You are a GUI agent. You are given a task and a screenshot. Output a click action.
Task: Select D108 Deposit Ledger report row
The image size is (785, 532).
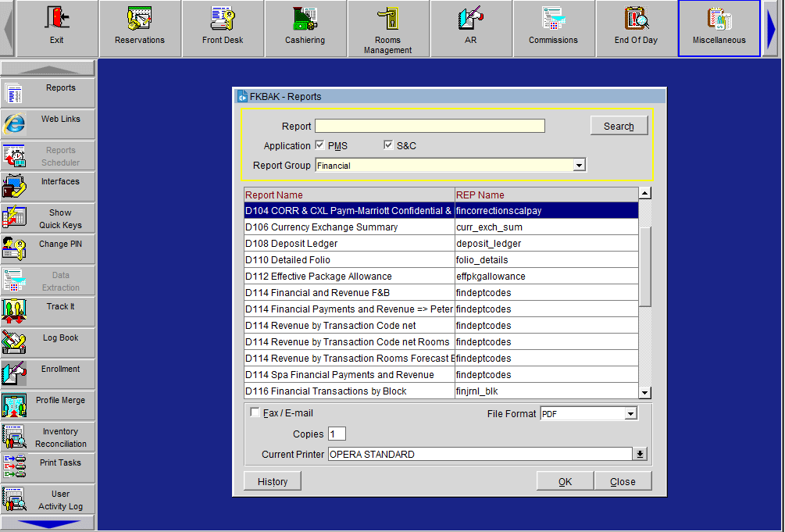348,244
